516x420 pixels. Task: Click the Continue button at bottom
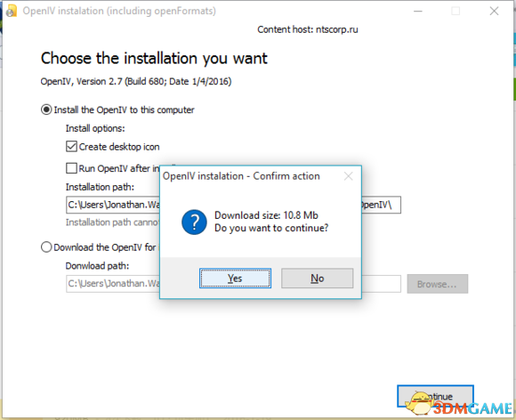point(435,396)
